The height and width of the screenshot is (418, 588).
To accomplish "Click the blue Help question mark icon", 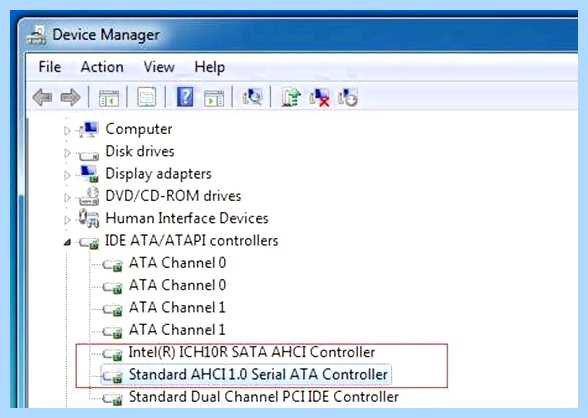I will (x=185, y=97).
